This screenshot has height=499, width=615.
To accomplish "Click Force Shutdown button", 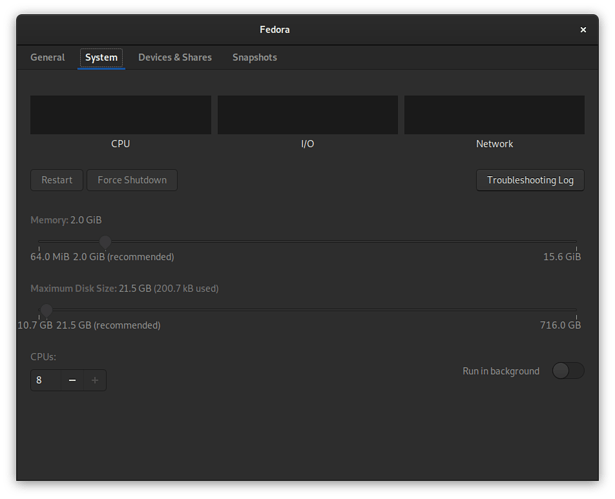I will tap(132, 180).
